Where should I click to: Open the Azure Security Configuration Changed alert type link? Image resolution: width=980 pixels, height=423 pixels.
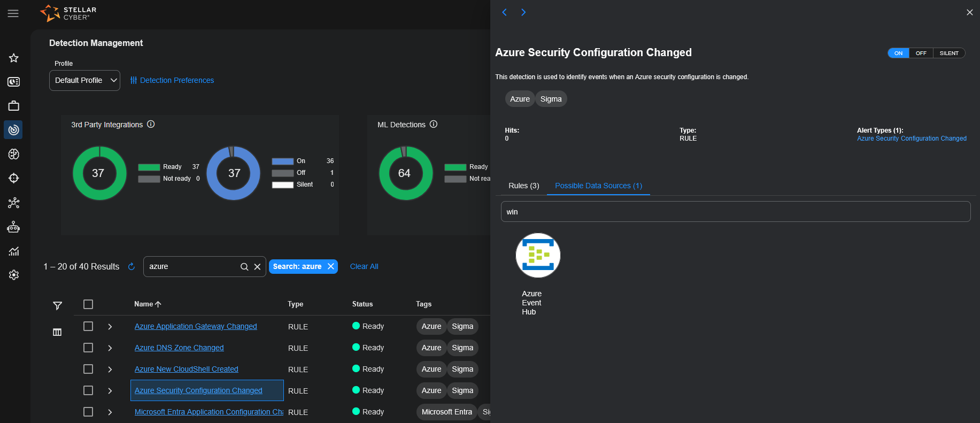click(912, 139)
